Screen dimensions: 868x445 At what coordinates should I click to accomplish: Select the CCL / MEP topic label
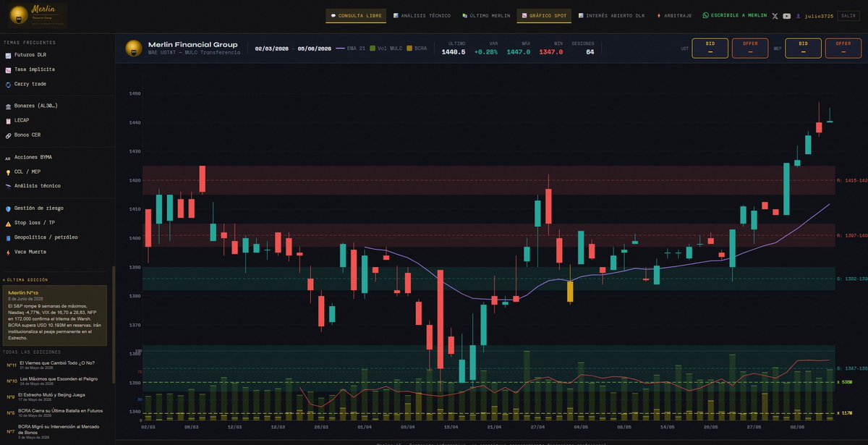[27, 171]
